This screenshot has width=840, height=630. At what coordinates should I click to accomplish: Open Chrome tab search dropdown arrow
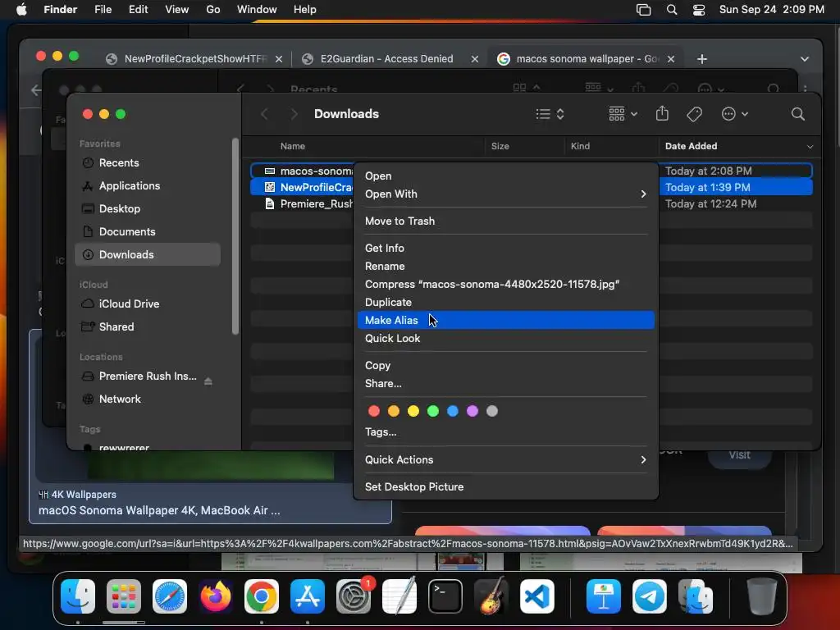[x=805, y=59]
